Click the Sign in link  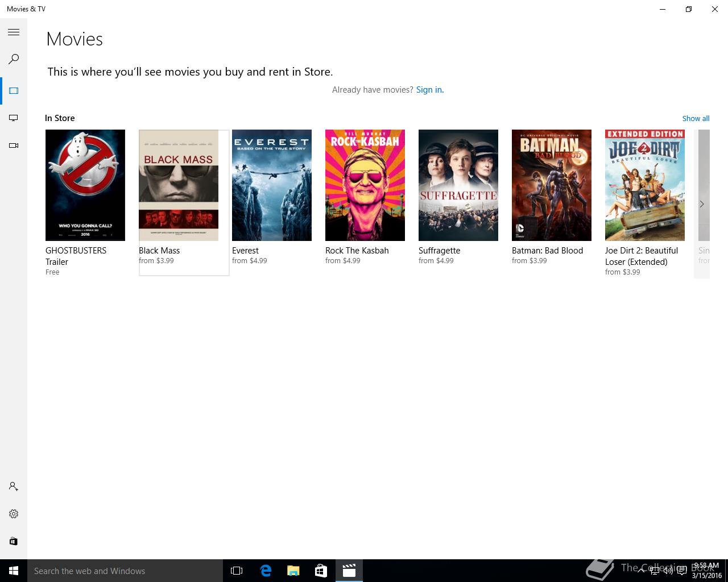430,90
